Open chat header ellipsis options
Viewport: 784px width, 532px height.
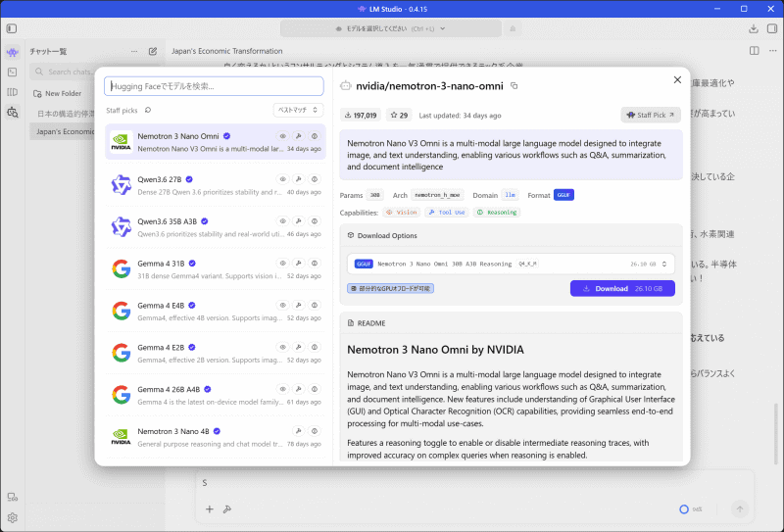point(773,51)
